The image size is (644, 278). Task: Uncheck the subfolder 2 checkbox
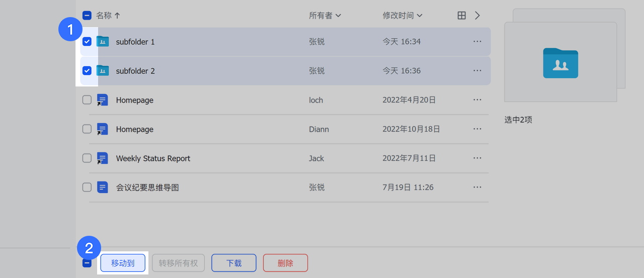[87, 71]
